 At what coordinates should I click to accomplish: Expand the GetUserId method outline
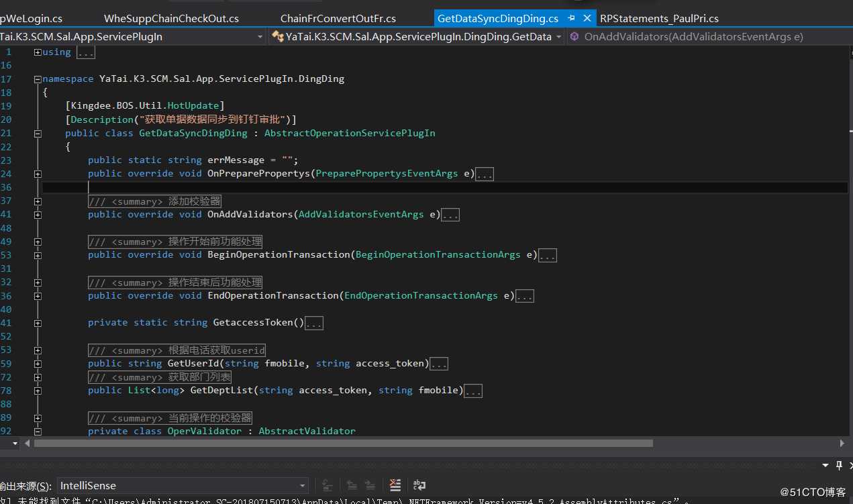point(38,364)
